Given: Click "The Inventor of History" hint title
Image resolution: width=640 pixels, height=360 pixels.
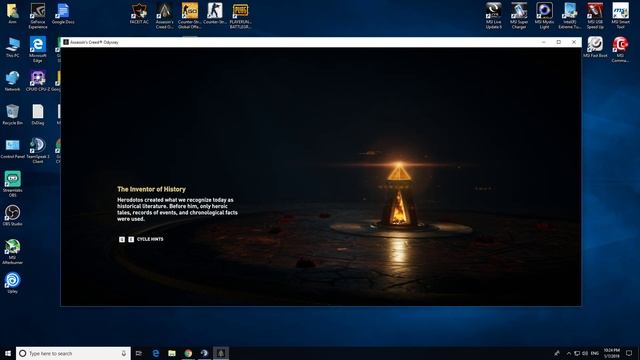Looking at the screenshot, I should 151,189.
